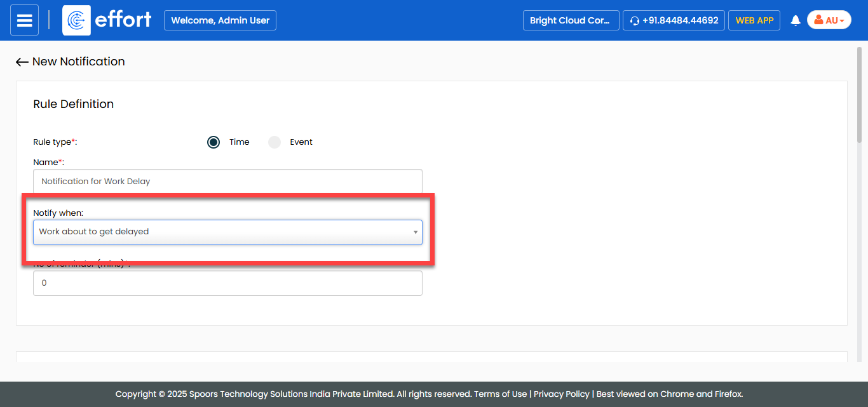Open the Terms of Use link
The image size is (868, 407).
pos(501,394)
